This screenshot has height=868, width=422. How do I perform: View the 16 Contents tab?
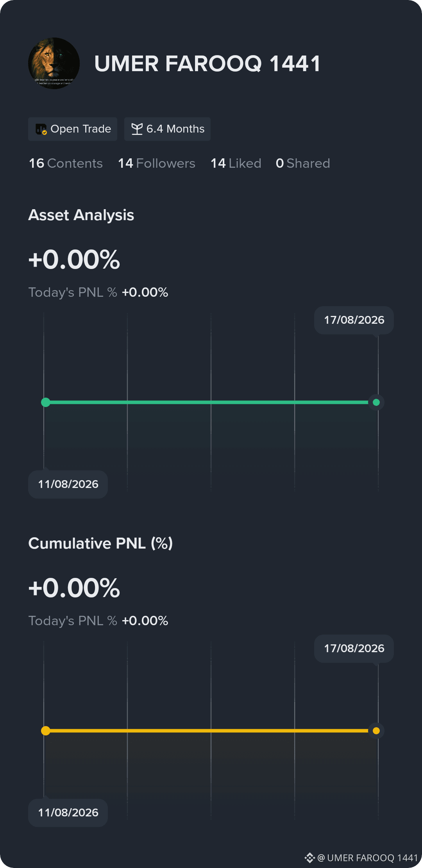pyautogui.click(x=66, y=163)
